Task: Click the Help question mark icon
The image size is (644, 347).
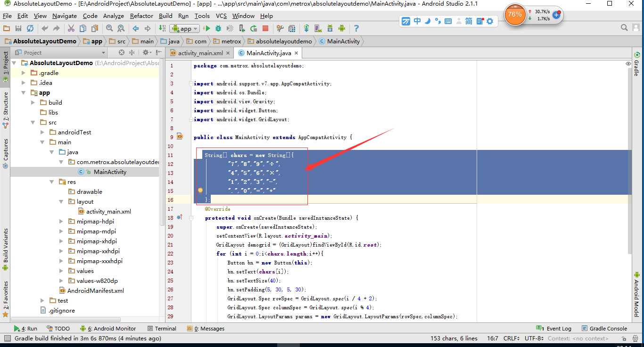Action: [356, 29]
